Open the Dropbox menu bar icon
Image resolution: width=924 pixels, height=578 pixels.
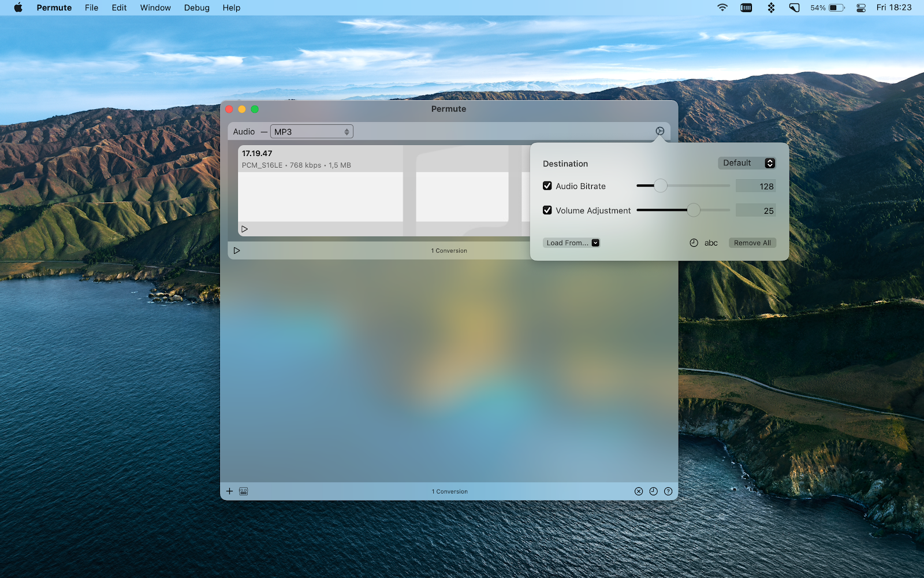[x=771, y=8]
